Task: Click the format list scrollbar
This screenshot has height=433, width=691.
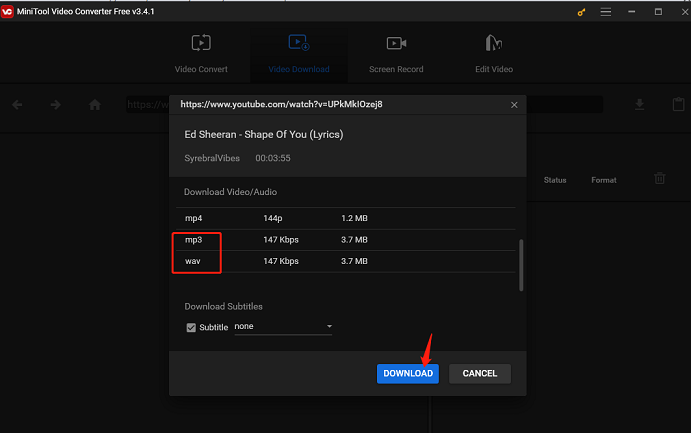Action: coord(521,265)
